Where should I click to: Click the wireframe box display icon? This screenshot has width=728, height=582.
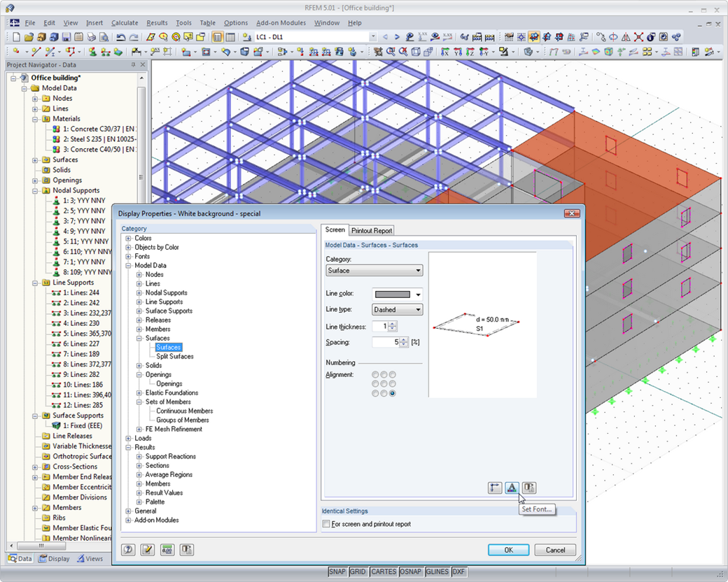tap(416, 52)
